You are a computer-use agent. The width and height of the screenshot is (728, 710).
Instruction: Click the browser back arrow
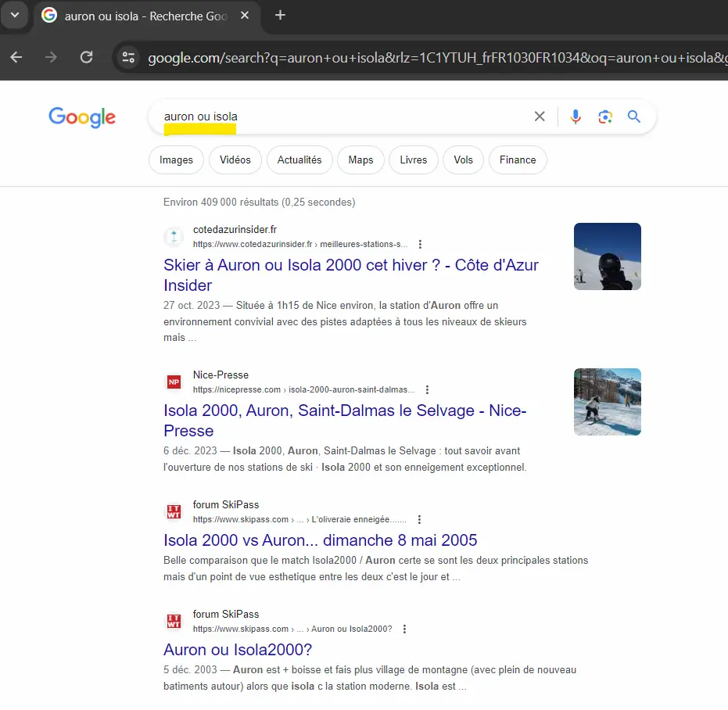tap(16, 57)
